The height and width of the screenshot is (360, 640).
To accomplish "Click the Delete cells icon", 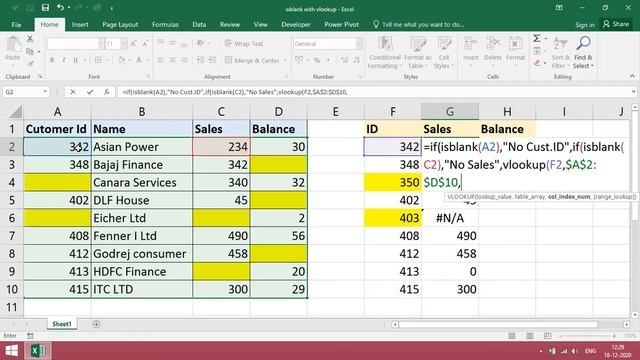I will click(x=493, y=43).
